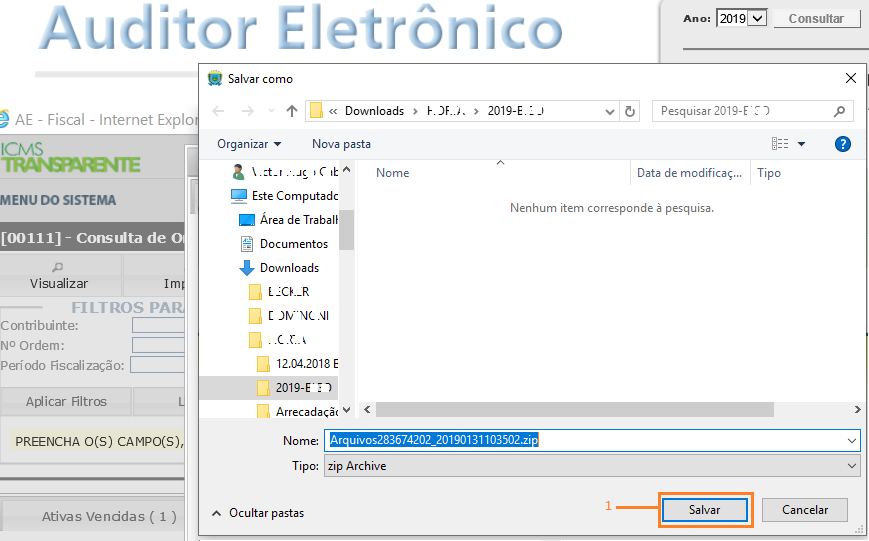
Task: Expand the Tipo zip Archive dropdown
Action: (x=851, y=466)
